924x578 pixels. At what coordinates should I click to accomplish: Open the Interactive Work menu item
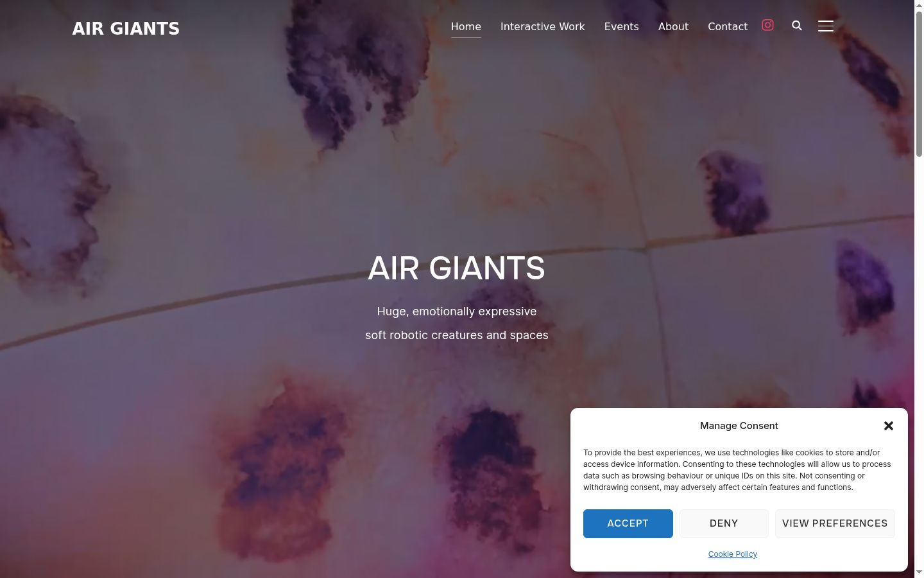coord(543,26)
